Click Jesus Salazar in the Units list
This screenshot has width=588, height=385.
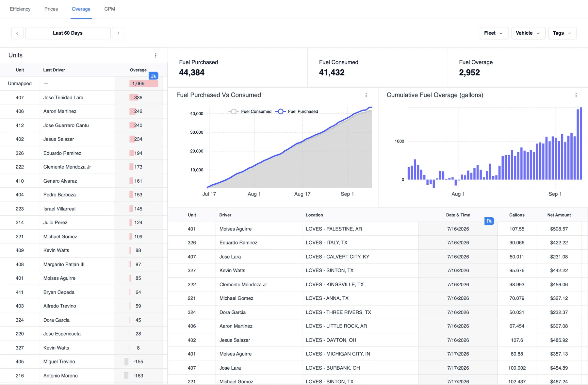coord(59,139)
